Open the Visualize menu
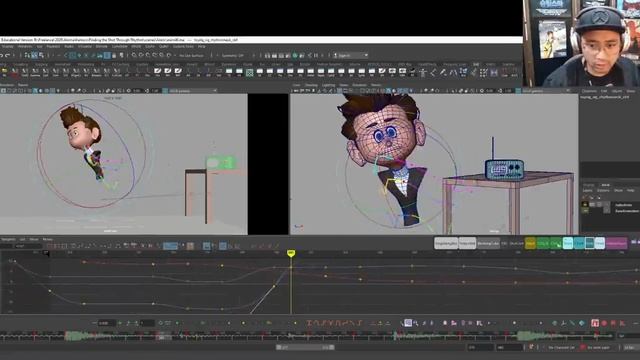This screenshot has width=640, height=360. pyautogui.click(x=85, y=47)
